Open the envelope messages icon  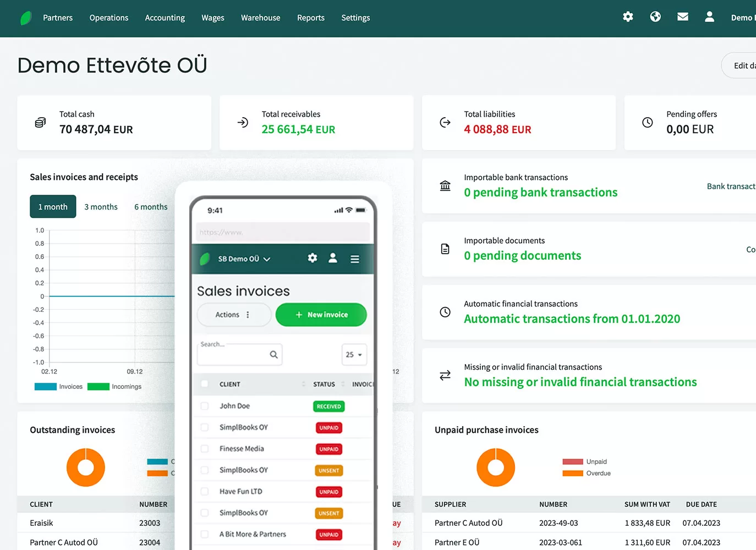point(682,17)
